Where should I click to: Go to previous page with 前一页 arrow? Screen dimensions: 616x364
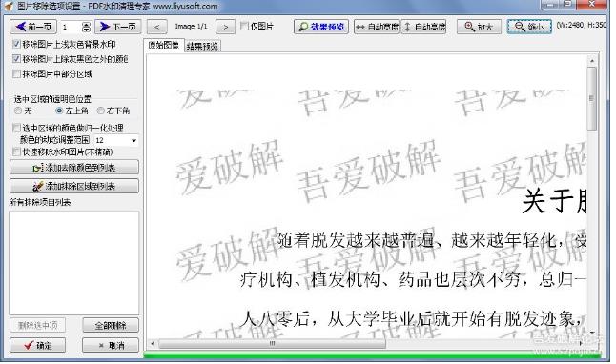point(33,27)
